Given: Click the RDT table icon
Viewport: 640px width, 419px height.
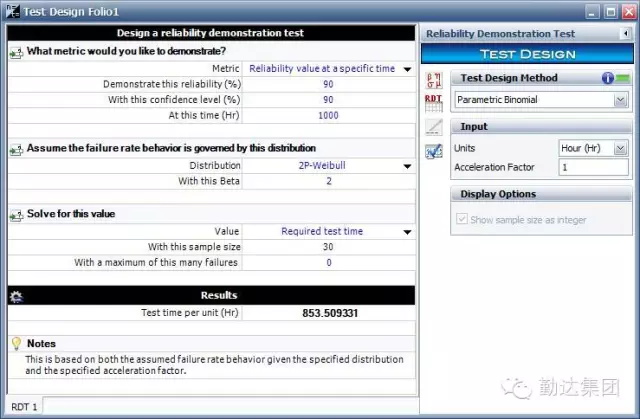Looking at the screenshot, I should pyautogui.click(x=433, y=101).
